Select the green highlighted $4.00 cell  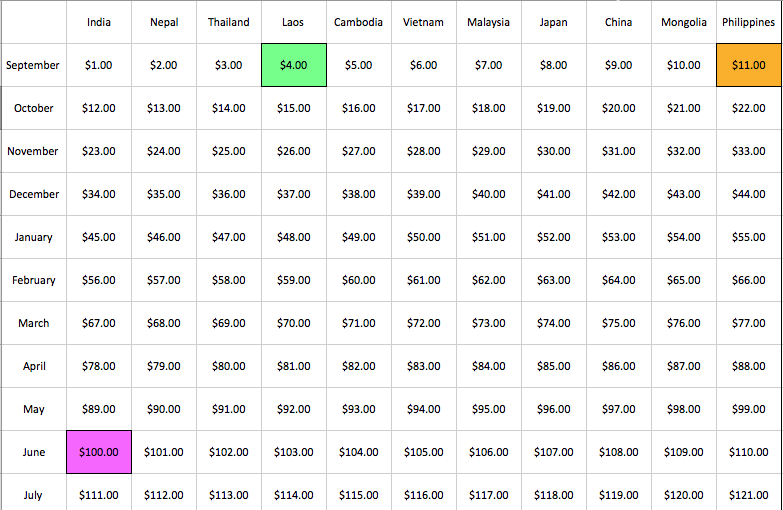click(x=293, y=65)
